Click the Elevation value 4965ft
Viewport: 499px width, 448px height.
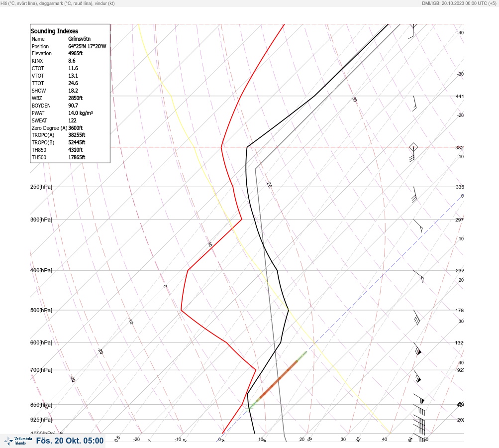point(76,53)
